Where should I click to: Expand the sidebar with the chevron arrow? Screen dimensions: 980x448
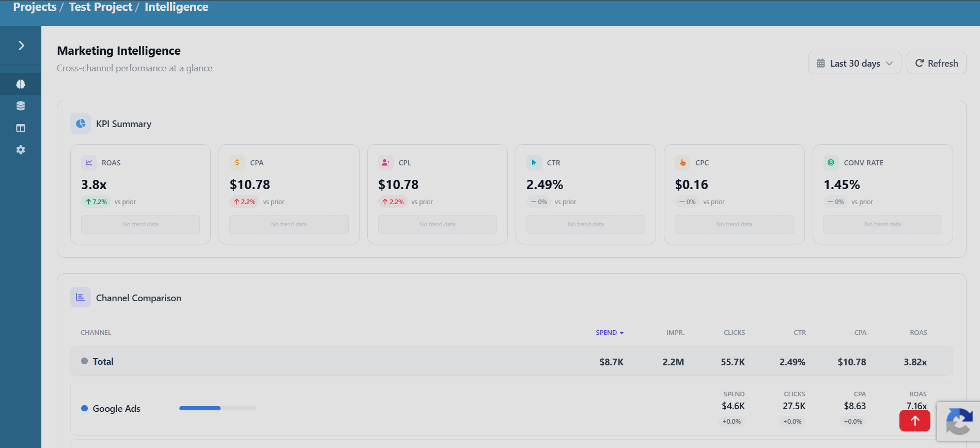tap(21, 45)
